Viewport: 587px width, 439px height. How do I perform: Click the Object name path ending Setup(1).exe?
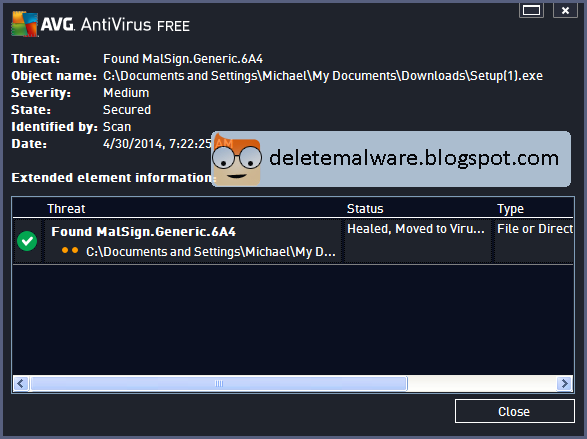tap(323, 76)
